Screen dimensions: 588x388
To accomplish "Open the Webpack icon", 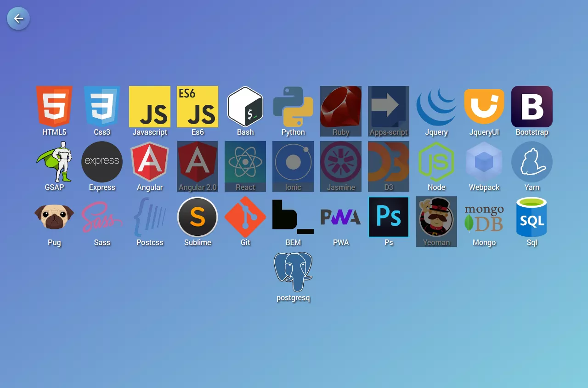I will point(484,162).
